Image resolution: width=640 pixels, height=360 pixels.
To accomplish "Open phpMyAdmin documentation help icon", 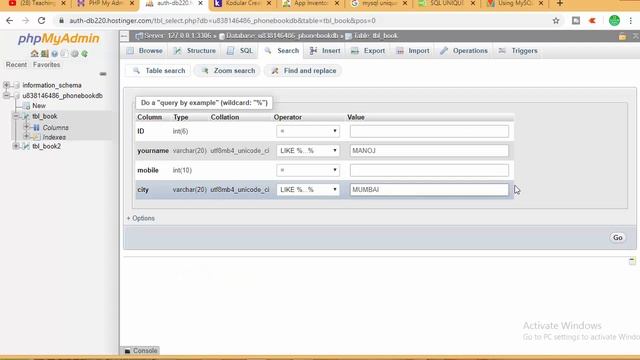I will point(55,53).
